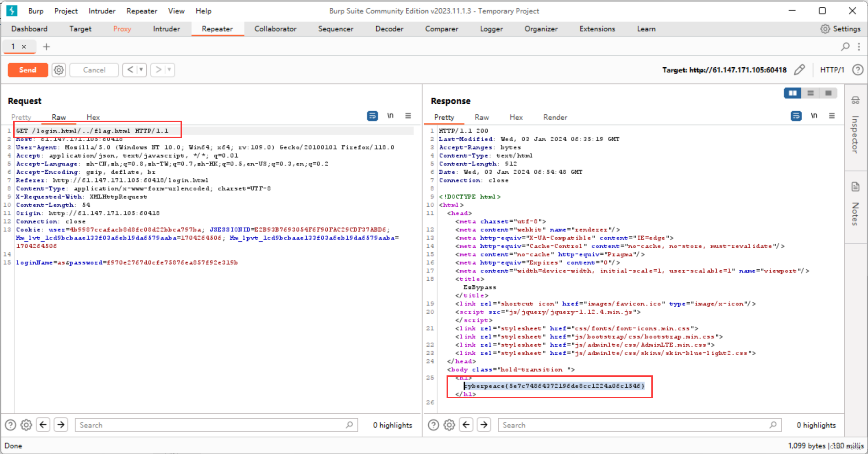
Task: Go back in request history
Action: tap(130, 69)
